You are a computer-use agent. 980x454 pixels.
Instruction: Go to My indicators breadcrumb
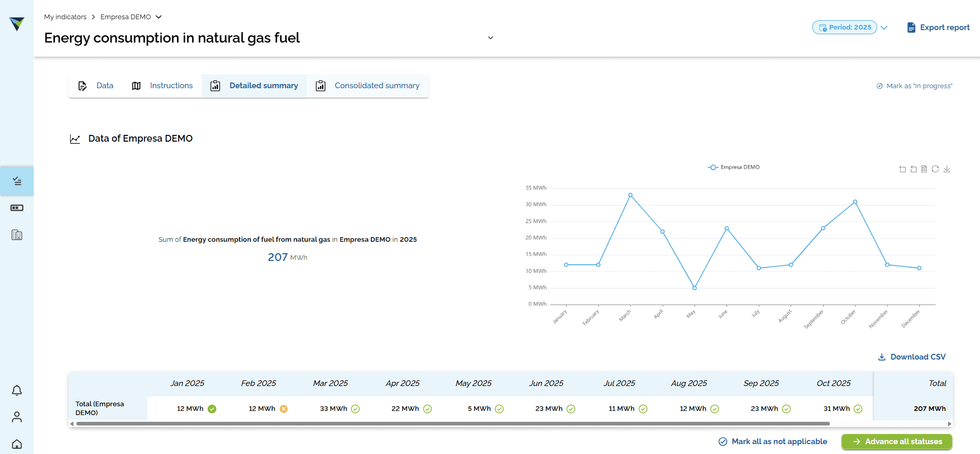tap(65, 17)
